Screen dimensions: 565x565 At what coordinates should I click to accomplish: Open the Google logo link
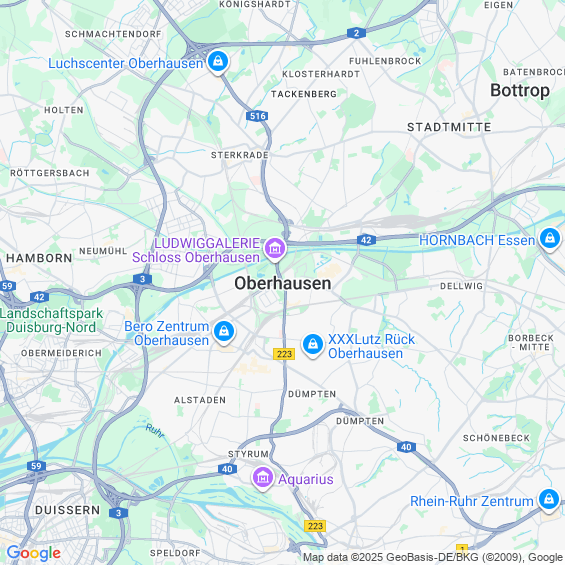[x=34, y=553]
